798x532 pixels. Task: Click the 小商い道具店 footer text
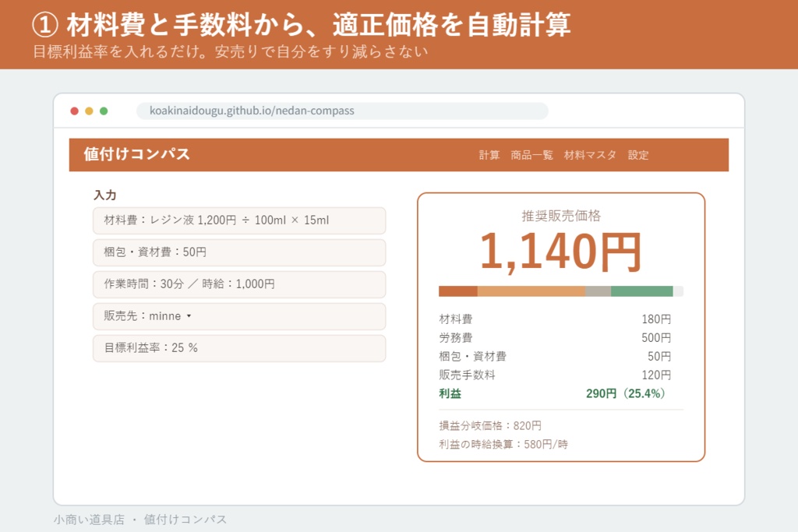coord(89,520)
